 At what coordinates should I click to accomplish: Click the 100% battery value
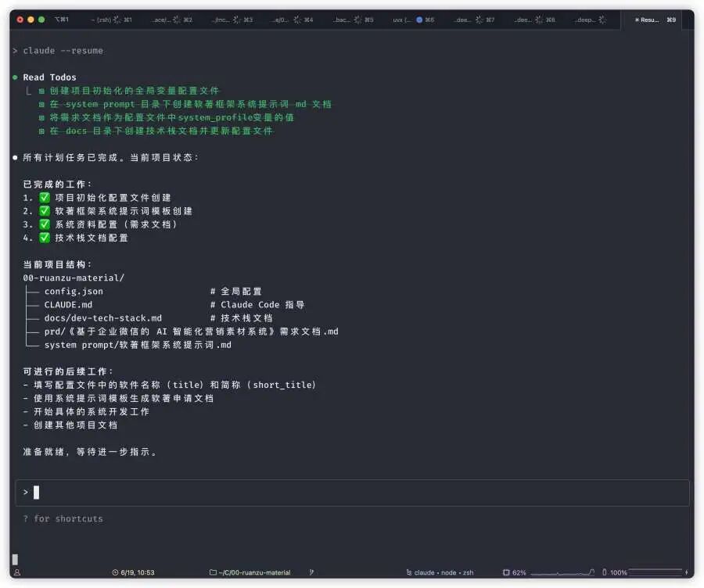[x=618, y=572]
